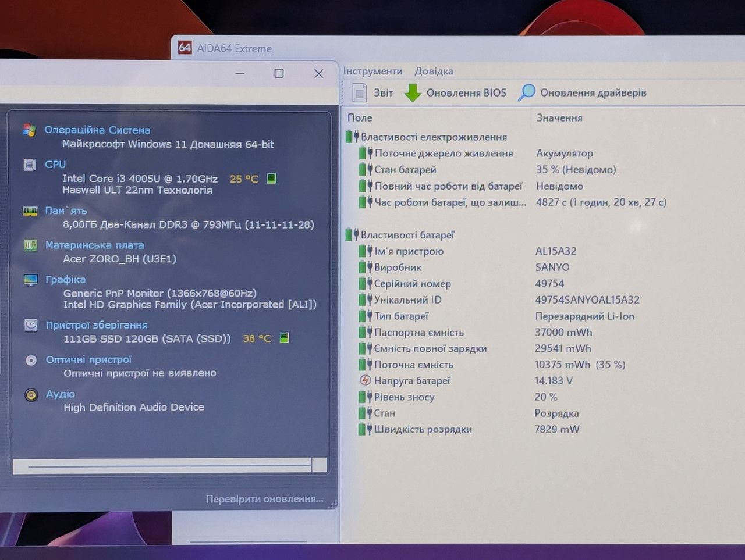Viewport: 745px width, 560px height.
Task: Click the Acer ZORO_BH (U3E1) text
Action: [119, 259]
